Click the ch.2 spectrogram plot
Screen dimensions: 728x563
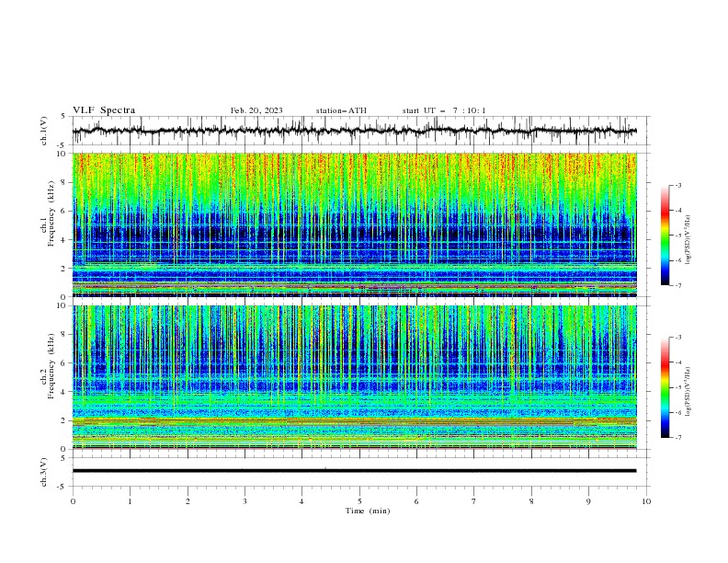pyautogui.click(x=355, y=377)
